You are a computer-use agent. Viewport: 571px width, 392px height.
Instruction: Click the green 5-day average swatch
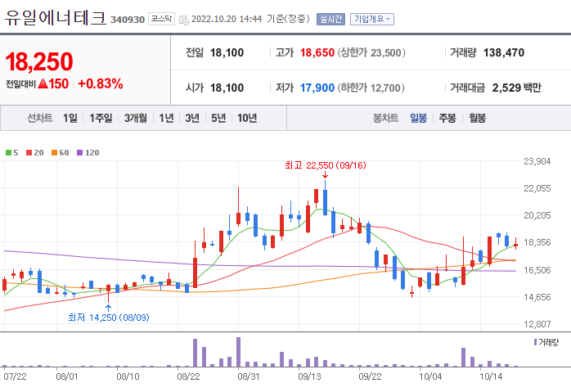pyautogui.click(x=8, y=153)
